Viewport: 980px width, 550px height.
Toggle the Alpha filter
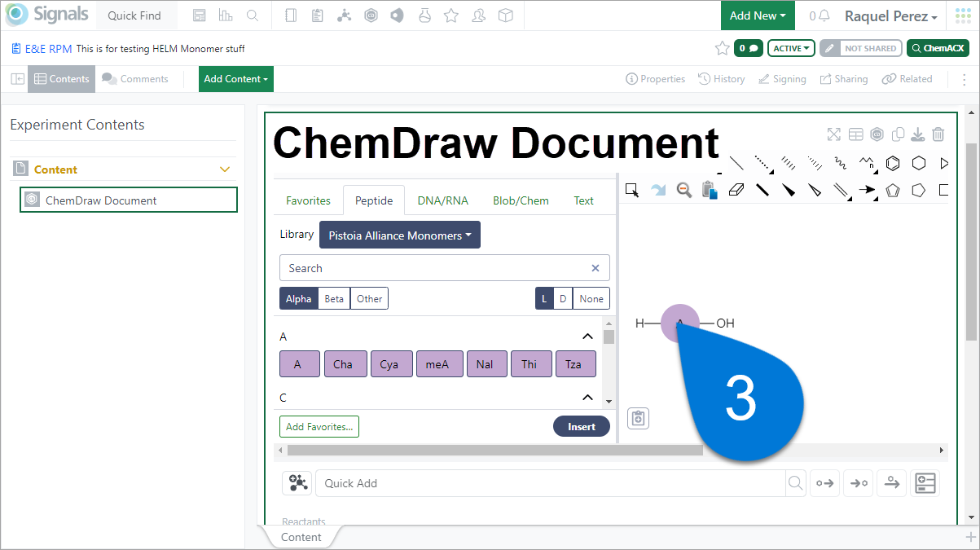(298, 298)
